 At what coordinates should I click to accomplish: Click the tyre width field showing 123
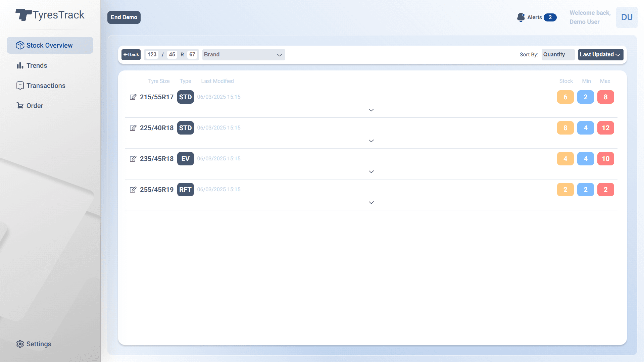[x=152, y=55]
